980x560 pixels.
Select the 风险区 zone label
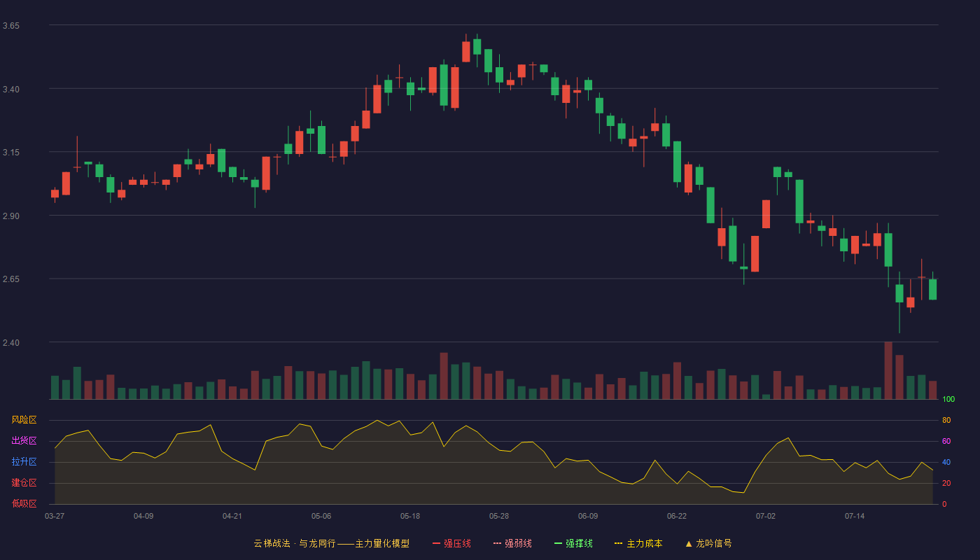pos(24,420)
